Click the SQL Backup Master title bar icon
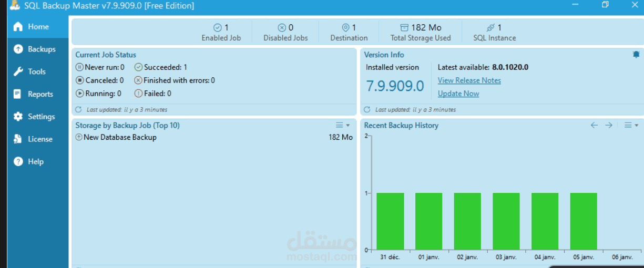Screen dimensions: 644x268 point(15,5)
